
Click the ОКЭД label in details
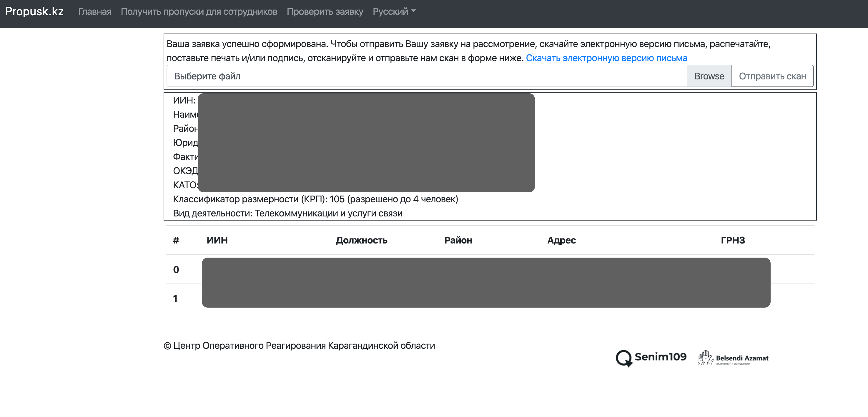[x=185, y=171]
